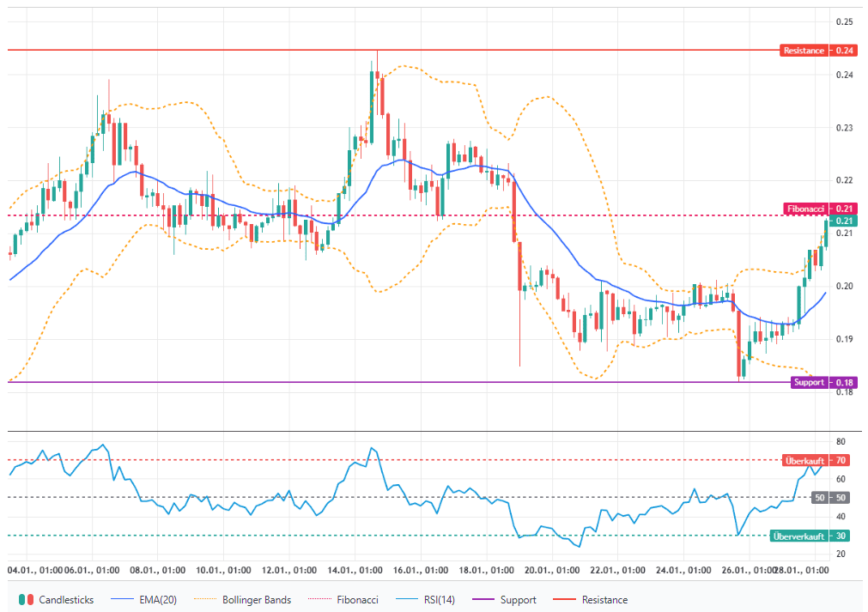Click the 40 value on RSI axis
This screenshot has width=868, height=612.
coord(841,516)
